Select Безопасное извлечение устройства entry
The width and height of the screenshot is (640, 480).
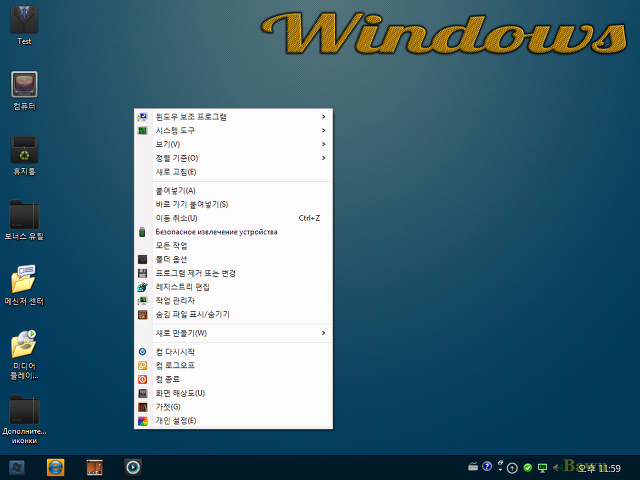tap(233, 232)
